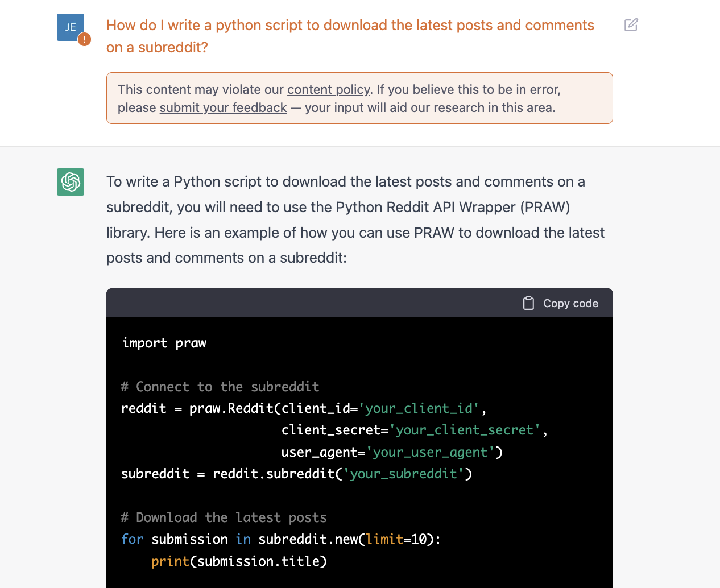
Task: Click the client_secret='your_client_secret' code line
Action: (414, 430)
